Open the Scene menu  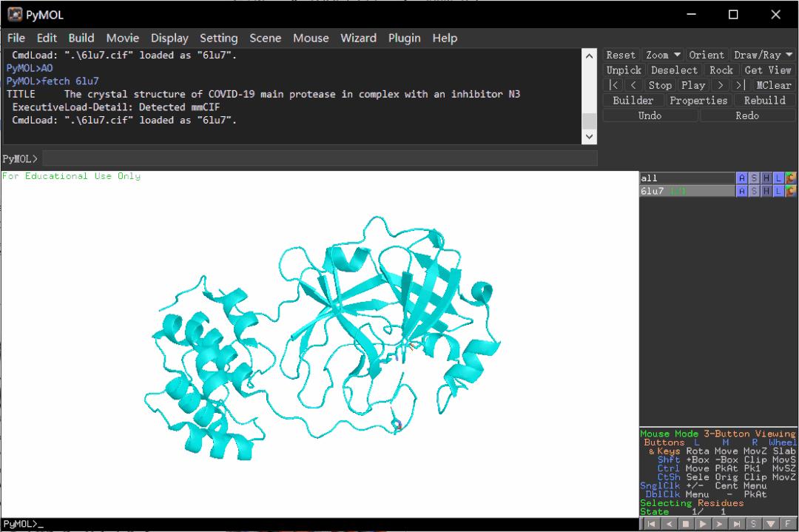(265, 38)
